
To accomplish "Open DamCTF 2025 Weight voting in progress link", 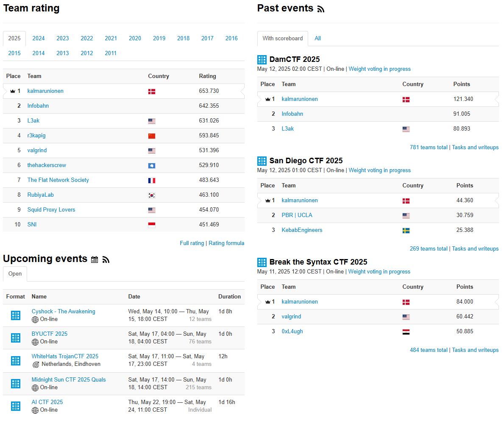I will coord(380,69).
